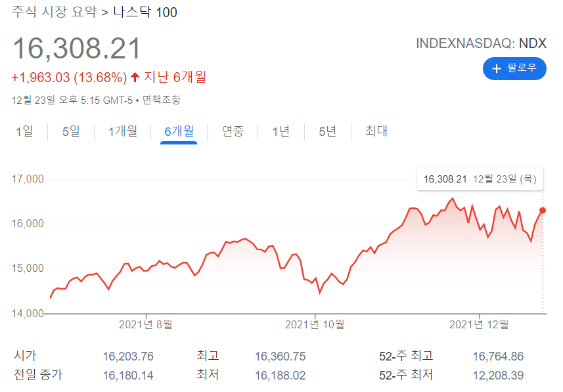Screen dimensions: 563x392
Task: Select the 5일 time range tab
Action: [71, 131]
